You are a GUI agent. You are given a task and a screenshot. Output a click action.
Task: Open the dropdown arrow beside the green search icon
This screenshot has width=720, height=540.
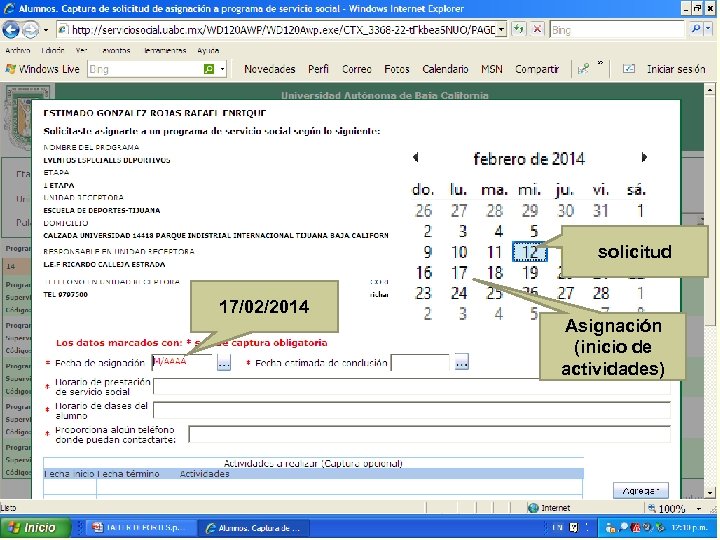click(222, 69)
